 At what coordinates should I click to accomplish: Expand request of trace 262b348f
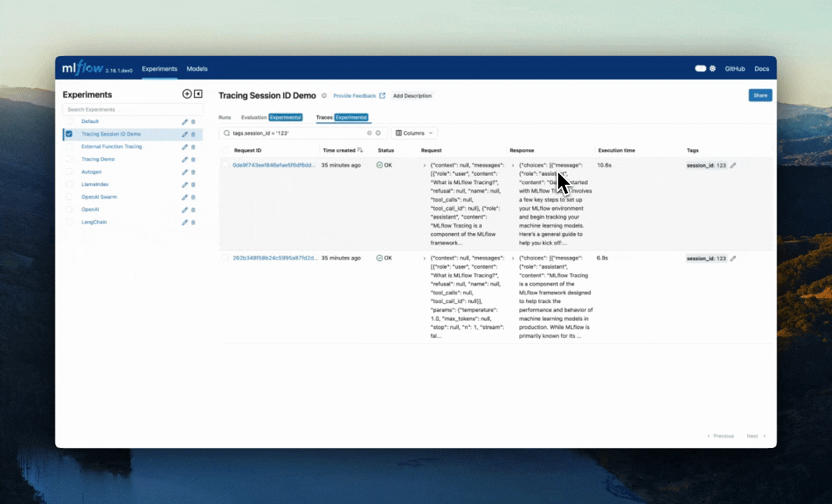tap(424, 258)
